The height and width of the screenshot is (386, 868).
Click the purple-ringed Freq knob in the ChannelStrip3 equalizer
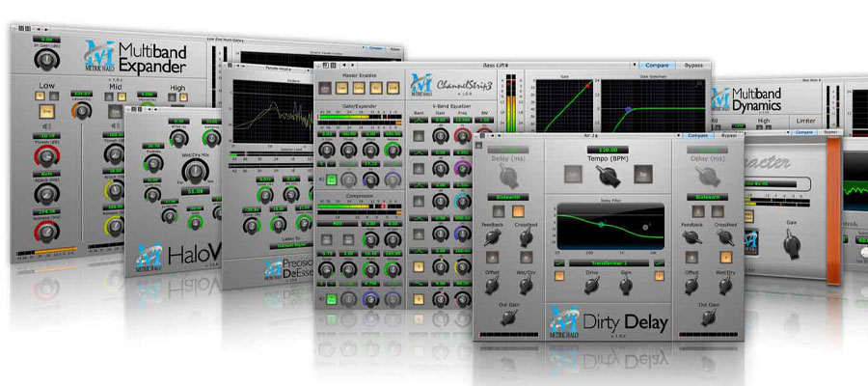pos(462,168)
